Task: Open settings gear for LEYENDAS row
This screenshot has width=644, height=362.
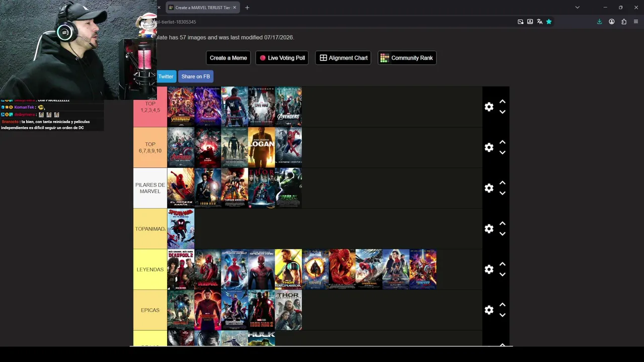Action: [x=489, y=269]
